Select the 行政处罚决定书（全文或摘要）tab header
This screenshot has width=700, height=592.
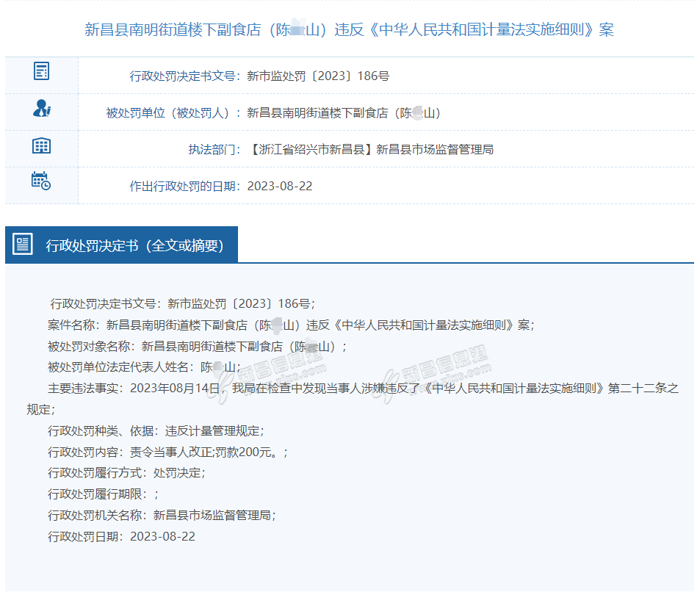pos(134,245)
